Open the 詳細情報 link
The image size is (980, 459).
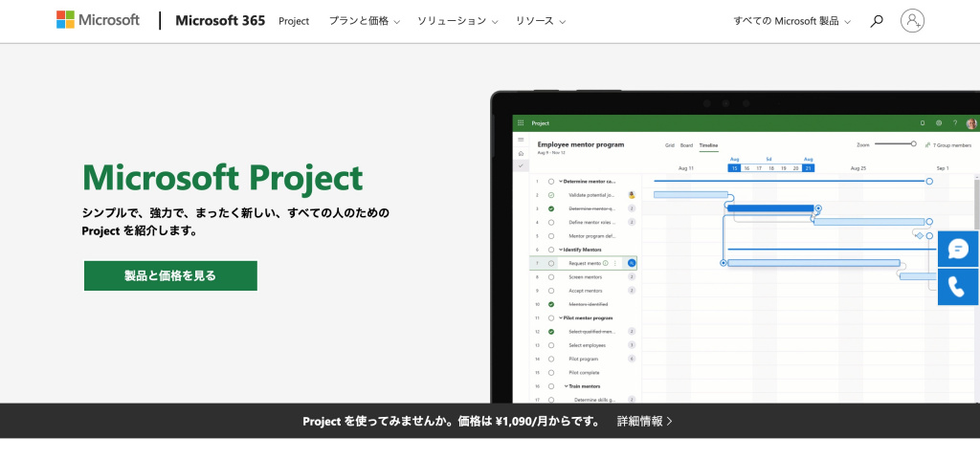pyautogui.click(x=644, y=421)
